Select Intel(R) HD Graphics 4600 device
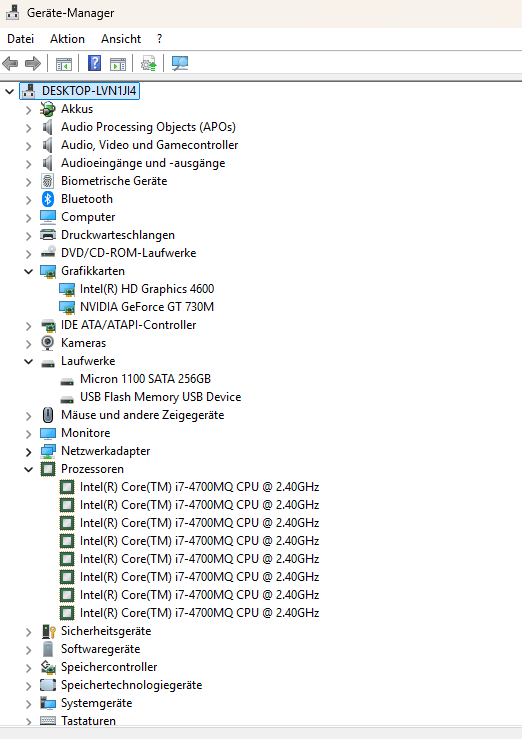This screenshot has height=739, width=522. point(147,289)
